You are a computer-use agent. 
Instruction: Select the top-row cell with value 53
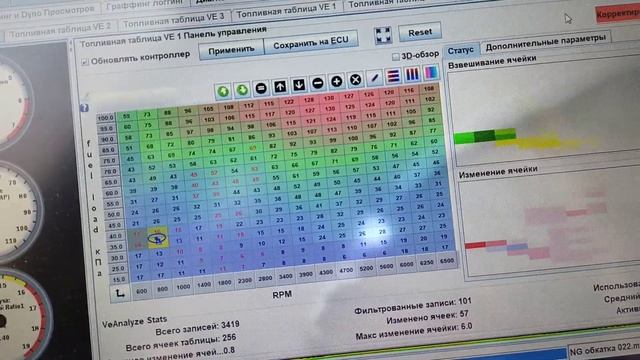point(126,117)
